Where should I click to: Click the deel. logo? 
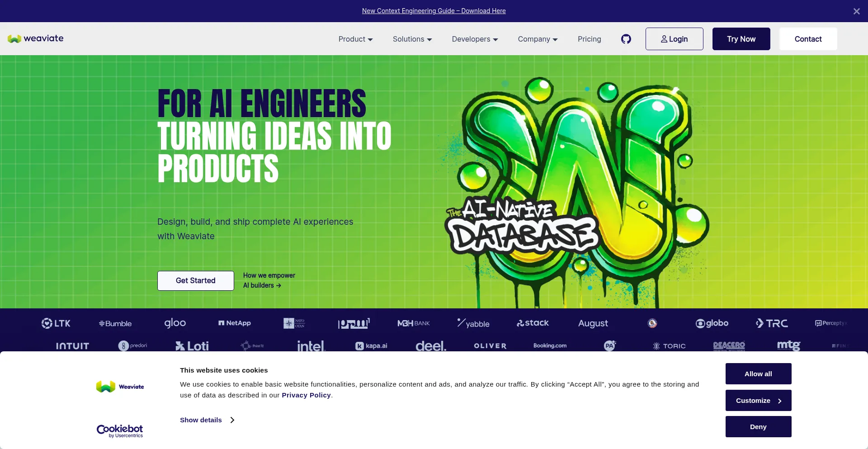coord(431,346)
